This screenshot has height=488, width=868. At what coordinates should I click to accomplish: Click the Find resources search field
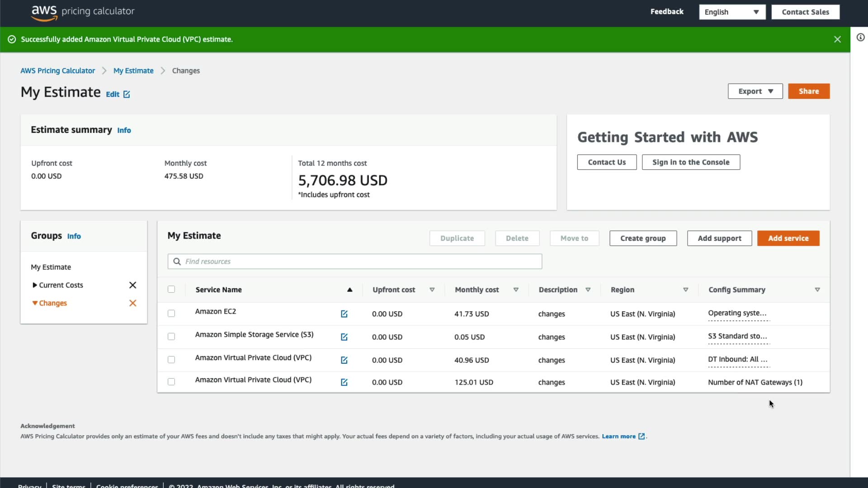point(355,262)
